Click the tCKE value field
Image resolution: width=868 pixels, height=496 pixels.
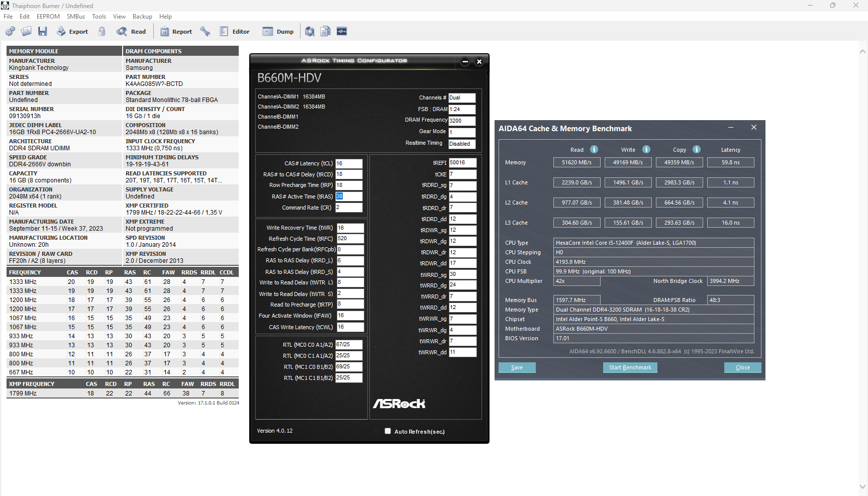(x=462, y=174)
